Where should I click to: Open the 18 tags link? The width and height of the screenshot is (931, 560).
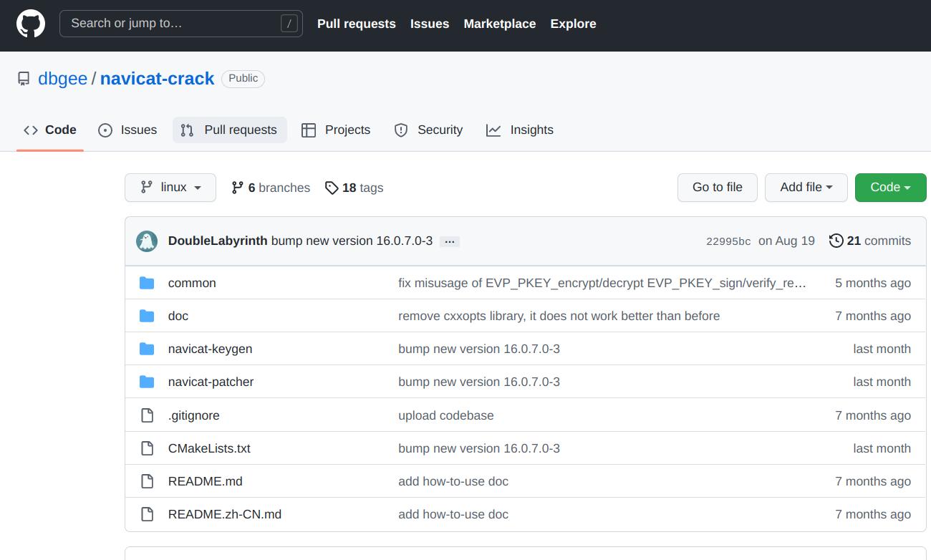pyautogui.click(x=354, y=188)
